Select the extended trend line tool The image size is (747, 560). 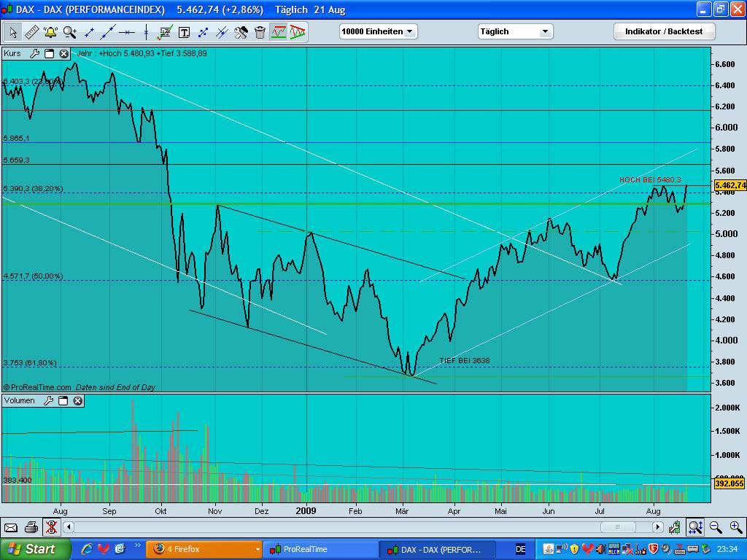pyautogui.click(x=108, y=32)
